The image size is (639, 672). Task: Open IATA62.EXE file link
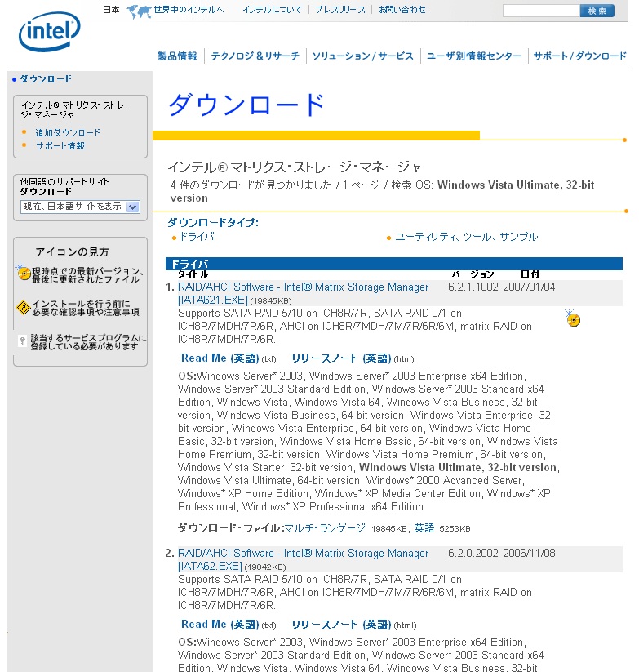point(210,566)
